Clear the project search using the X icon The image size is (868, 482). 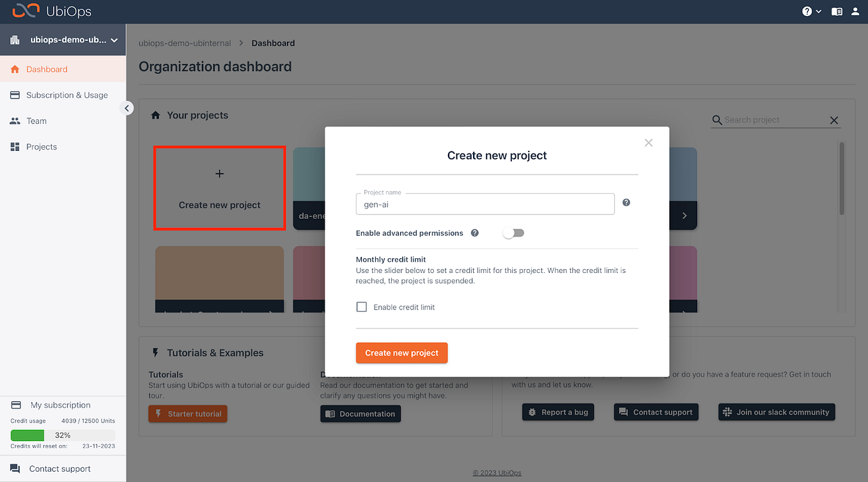tap(834, 120)
